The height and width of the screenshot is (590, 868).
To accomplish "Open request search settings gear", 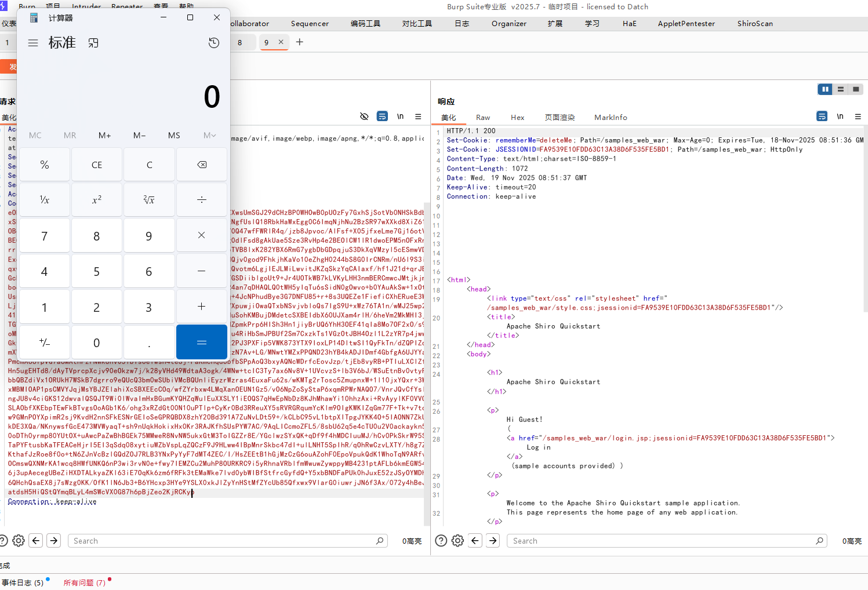I will click(19, 541).
